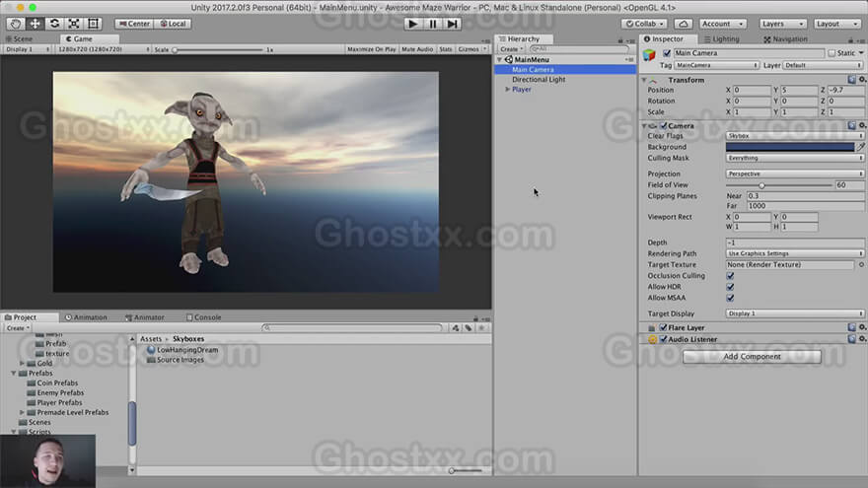Click Mute Audio button
Screen dimensions: 868x488
(417, 49)
